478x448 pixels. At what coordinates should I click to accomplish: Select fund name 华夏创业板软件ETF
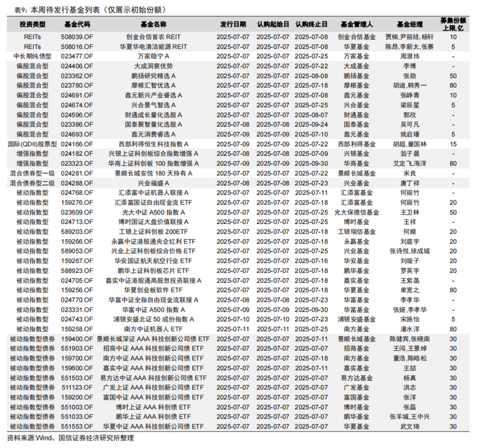pos(154,290)
